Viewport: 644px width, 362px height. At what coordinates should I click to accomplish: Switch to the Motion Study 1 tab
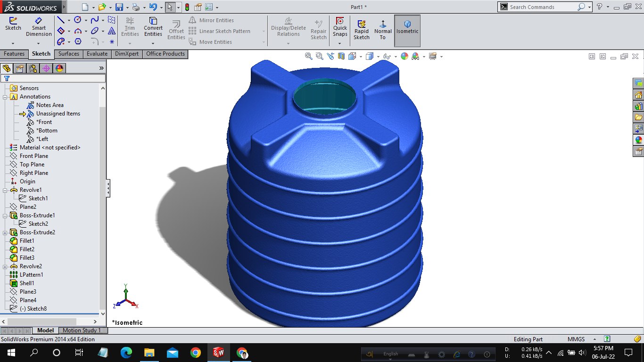tap(82, 330)
